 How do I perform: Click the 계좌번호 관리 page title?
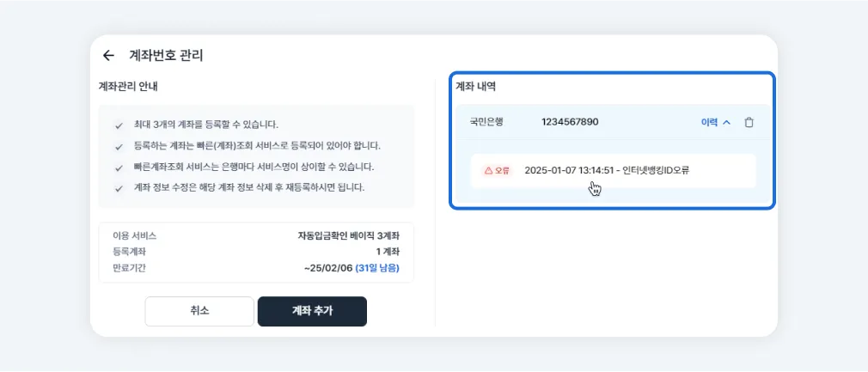click(x=166, y=55)
